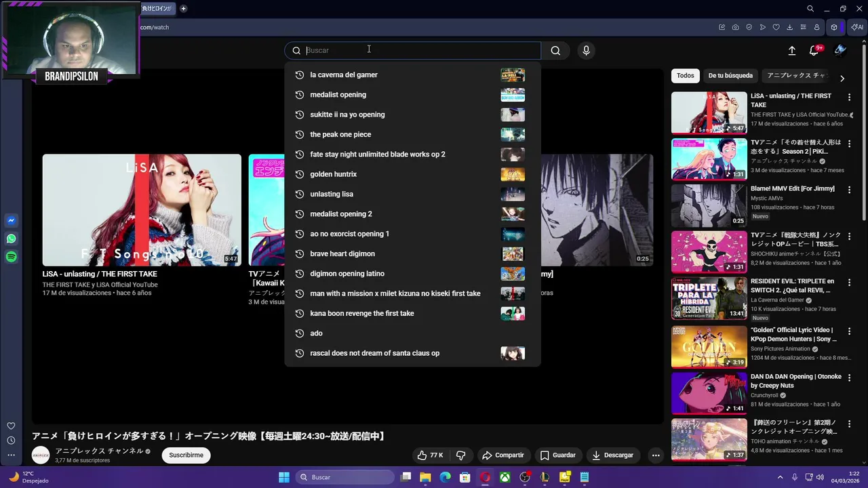Pick suggestion 'golden huntrix'
The image size is (868, 488).
(412, 174)
